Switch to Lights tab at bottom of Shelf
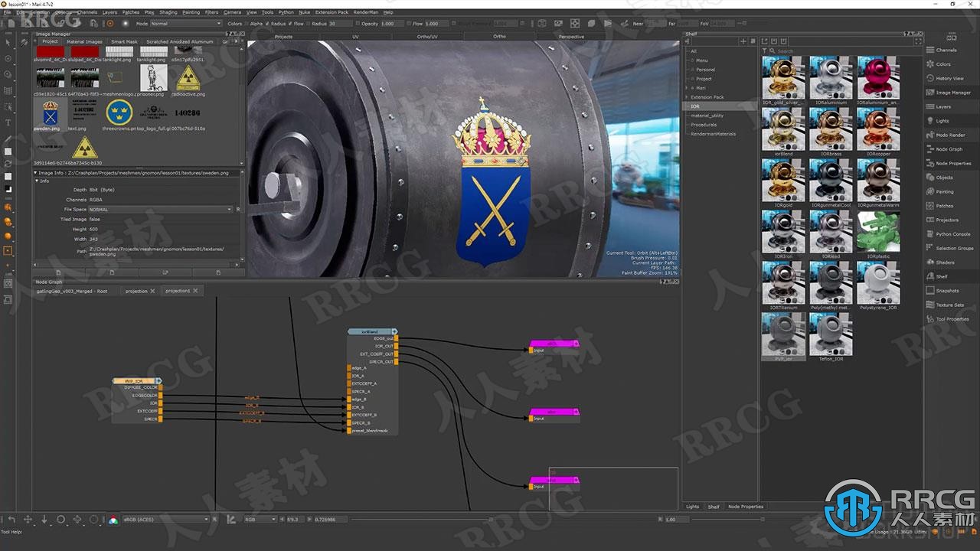 tap(692, 507)
